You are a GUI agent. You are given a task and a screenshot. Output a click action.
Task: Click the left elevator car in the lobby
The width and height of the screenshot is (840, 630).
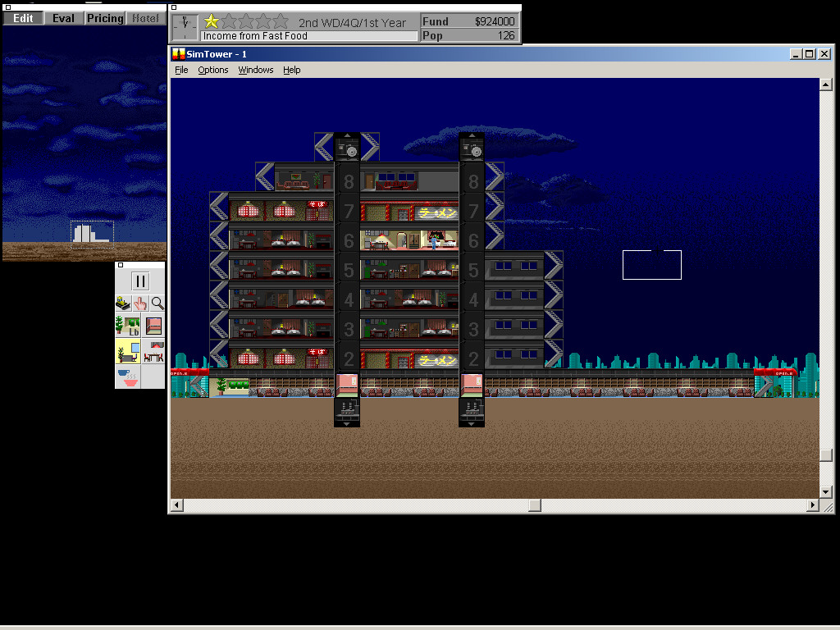(347, 386)
